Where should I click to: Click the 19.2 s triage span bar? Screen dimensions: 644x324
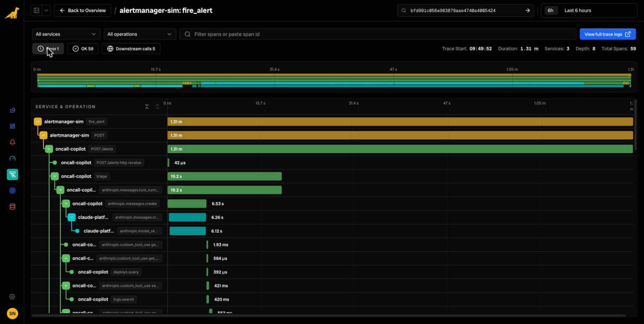click(225, 176)
